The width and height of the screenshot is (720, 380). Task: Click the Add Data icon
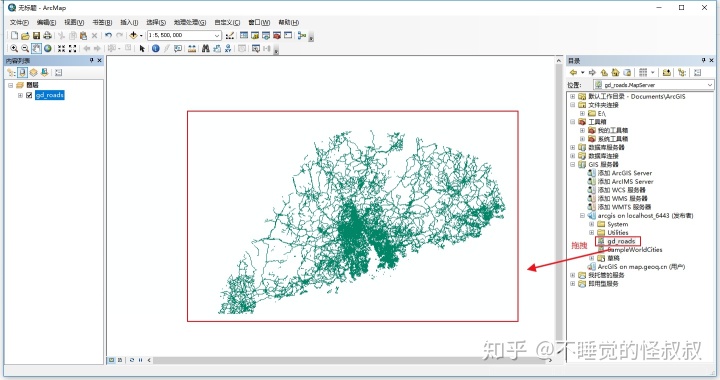[133, 35]
